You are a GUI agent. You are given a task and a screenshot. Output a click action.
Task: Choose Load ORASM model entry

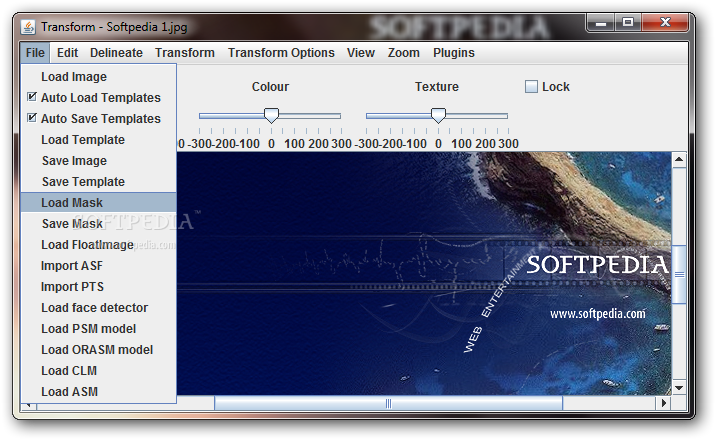click(99, 350)
